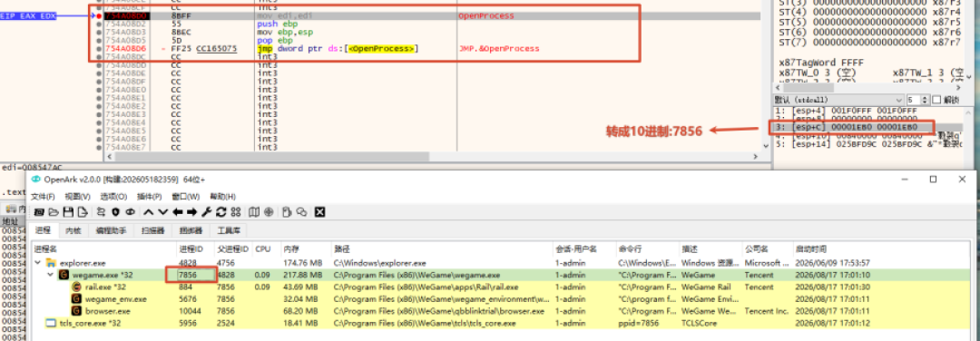Click the wegame_env.exe process icon
This screenshot has width=980, height=341.
click(x=75, y=298)
